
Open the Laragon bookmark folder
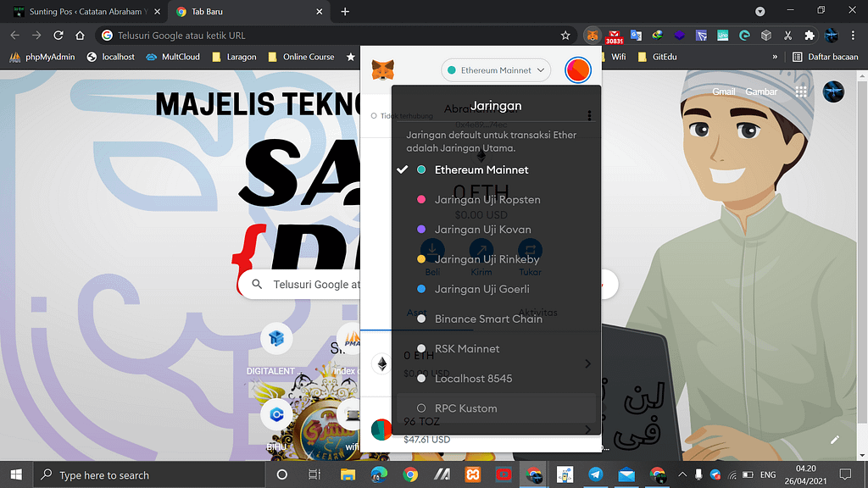coord(234,57)
